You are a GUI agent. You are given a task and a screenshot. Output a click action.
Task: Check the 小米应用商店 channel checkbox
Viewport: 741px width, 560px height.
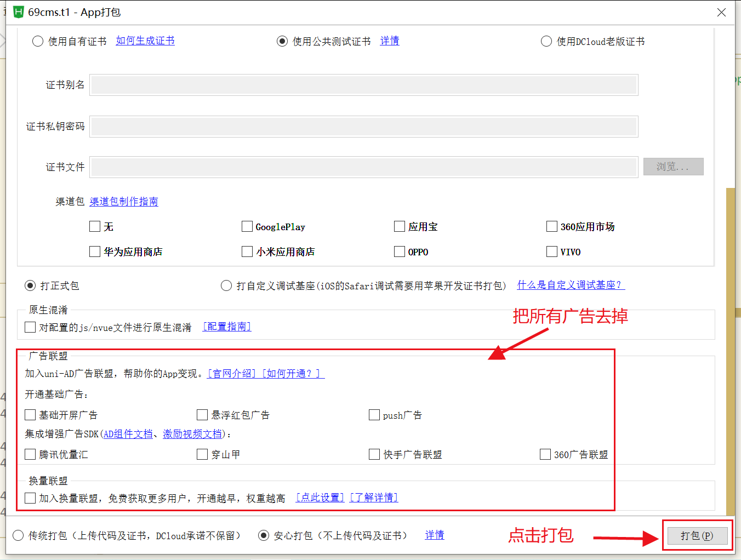[x=247, y=252]
